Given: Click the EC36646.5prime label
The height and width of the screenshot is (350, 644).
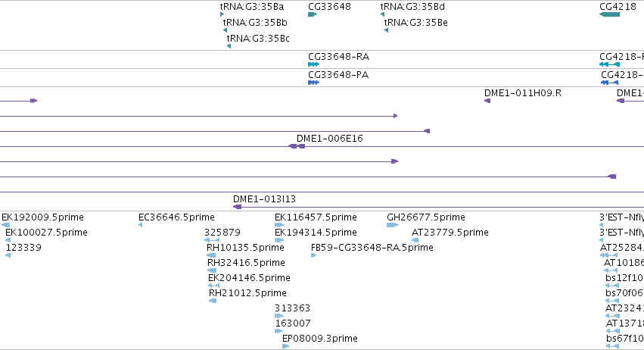Looking at the screenshot, I should click(x=176, y=217).
